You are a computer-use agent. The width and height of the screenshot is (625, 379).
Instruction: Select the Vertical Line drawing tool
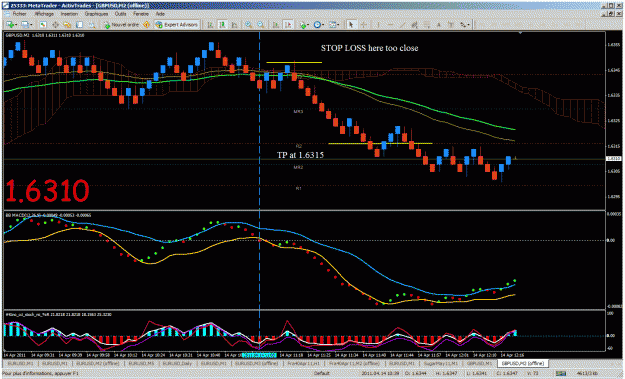[378, 25]
